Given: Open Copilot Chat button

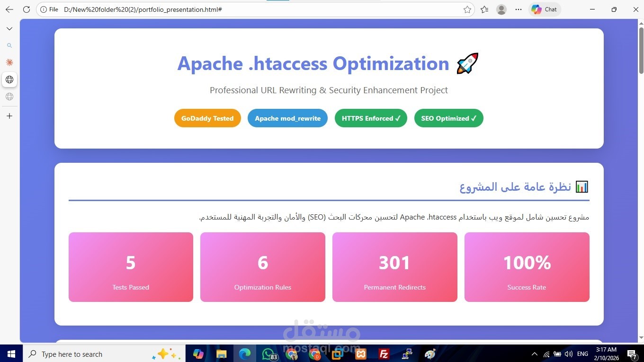Looking at the screenshot, I should tap(545, 9).
